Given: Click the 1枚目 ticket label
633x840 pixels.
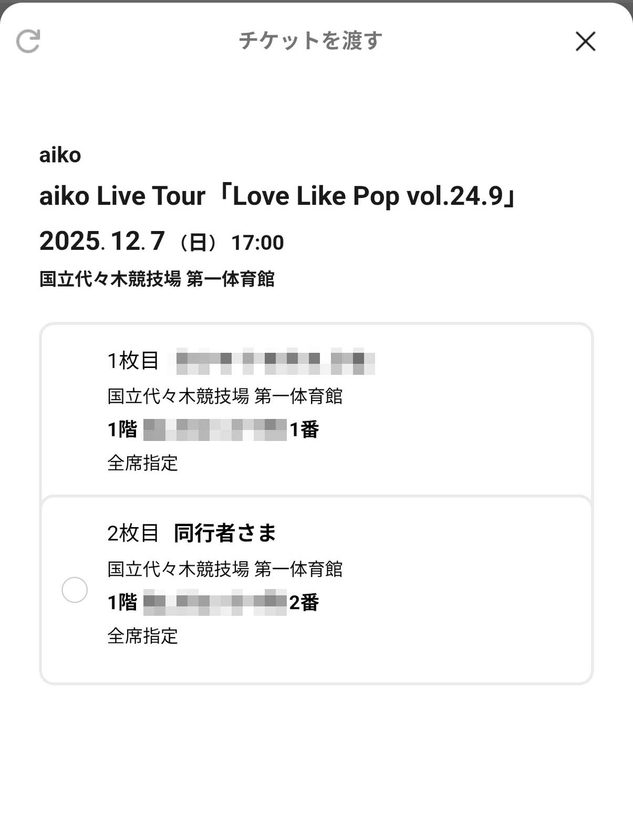Looking at the screenshot, I should pyautogui.click(x=133, y=361).
